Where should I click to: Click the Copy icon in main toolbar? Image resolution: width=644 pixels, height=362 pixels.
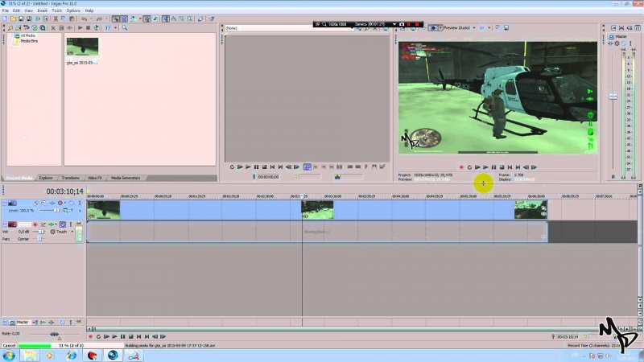click(64, 19)
